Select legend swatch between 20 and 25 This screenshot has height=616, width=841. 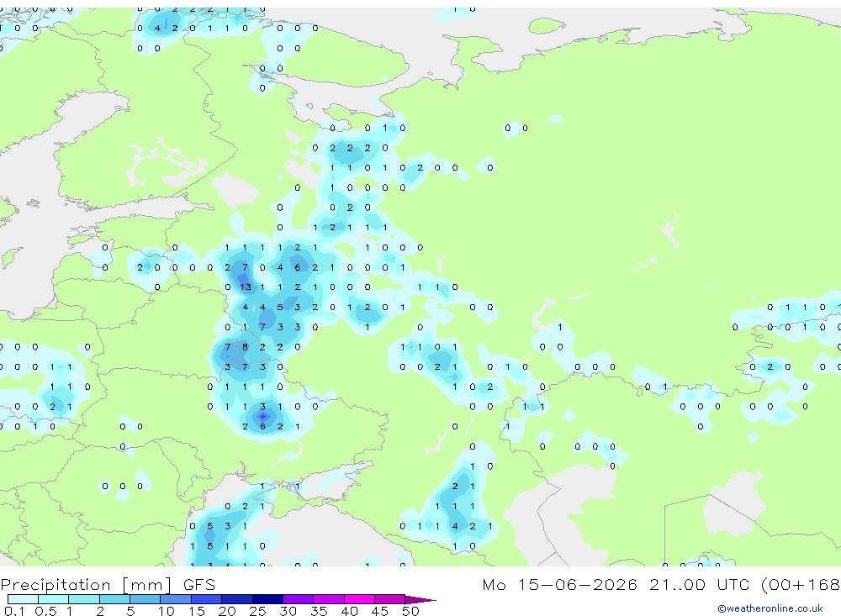[x=237, y=599]
